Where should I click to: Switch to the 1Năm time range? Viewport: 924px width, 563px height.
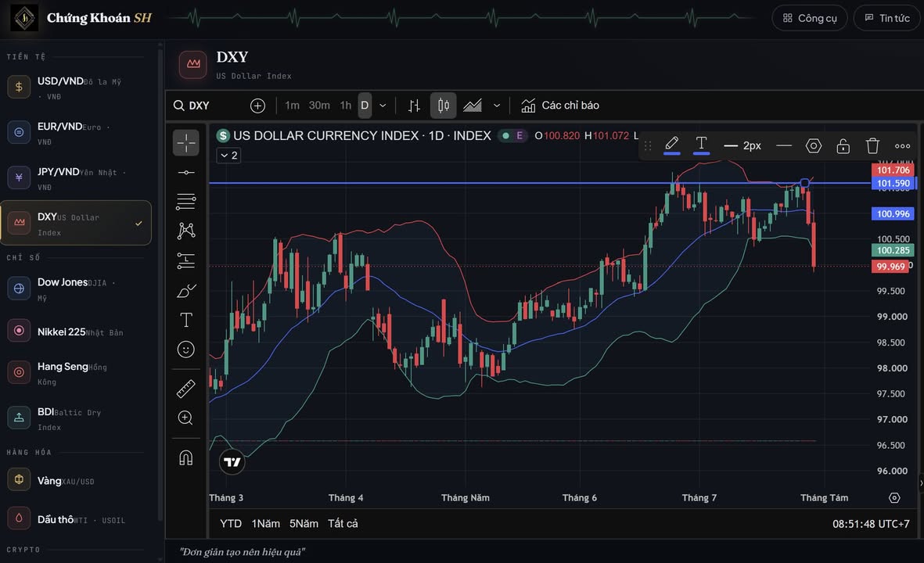[x=266, y=524]
